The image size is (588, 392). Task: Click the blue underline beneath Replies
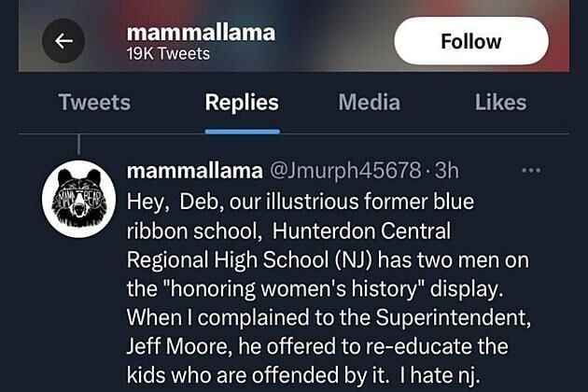[242, 131]
